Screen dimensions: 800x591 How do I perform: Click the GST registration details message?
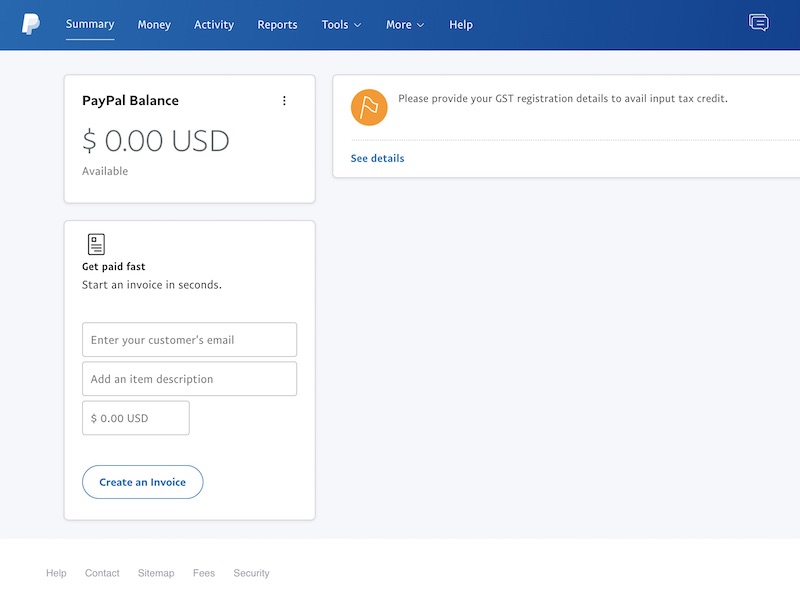point(563,98)
